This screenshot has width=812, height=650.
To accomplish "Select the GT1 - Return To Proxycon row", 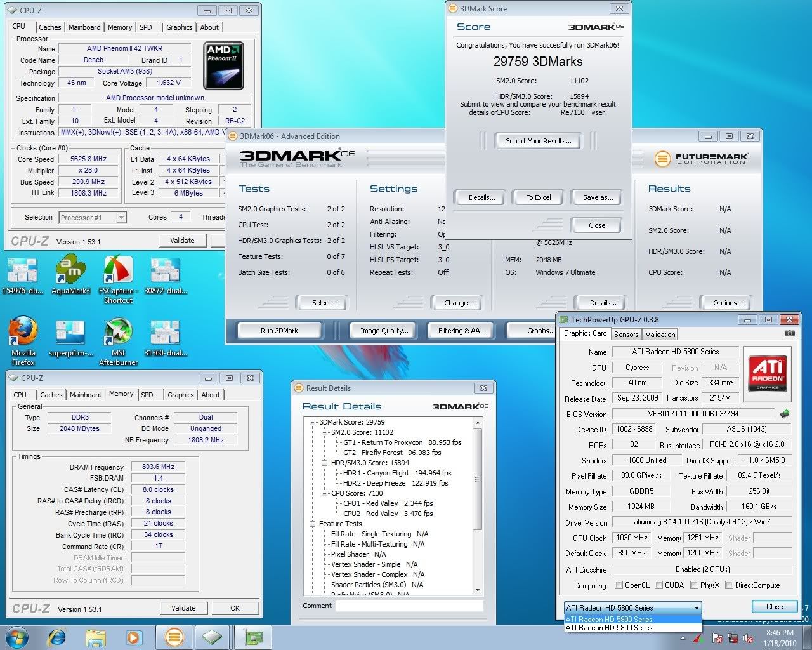I will (x=402, y=442).
